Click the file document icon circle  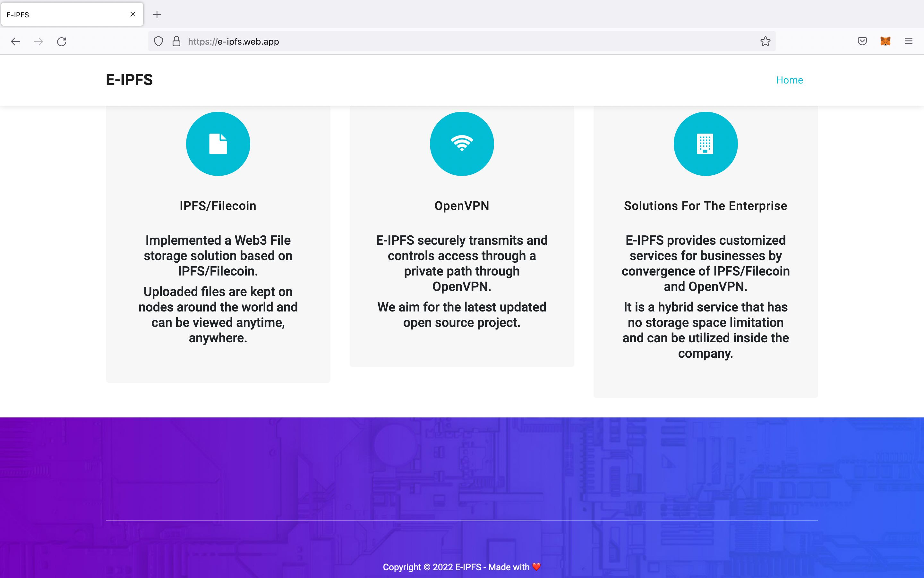pyautogui.click(x=218, y=144)
